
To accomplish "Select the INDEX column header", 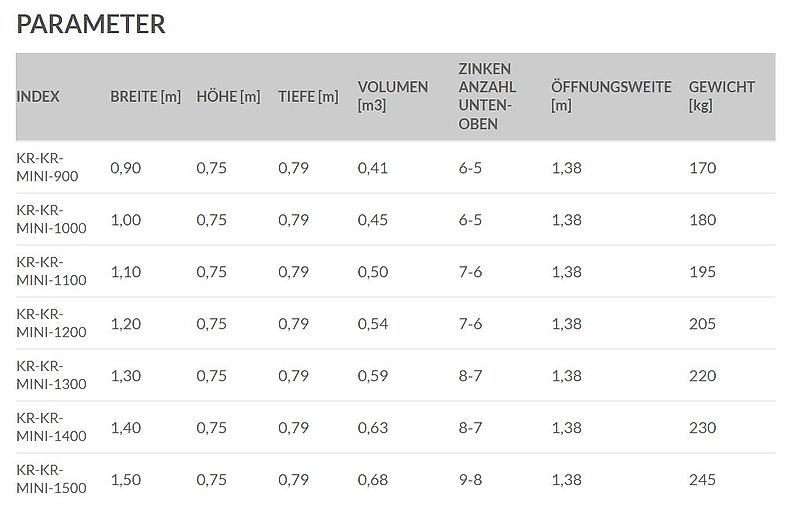I will (38, 97).
